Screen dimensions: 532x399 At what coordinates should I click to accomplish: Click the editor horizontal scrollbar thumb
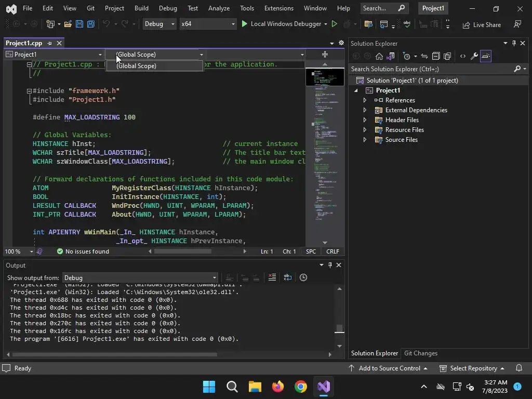[183, 251]
